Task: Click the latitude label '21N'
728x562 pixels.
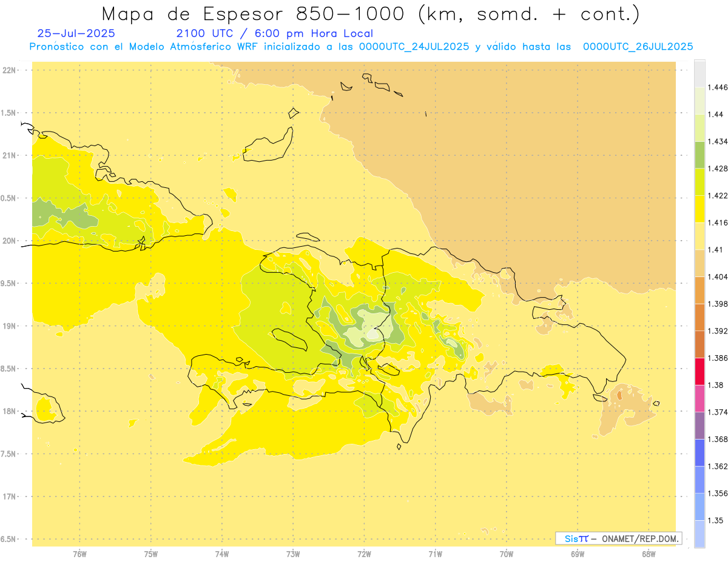Action: (9, 155)
